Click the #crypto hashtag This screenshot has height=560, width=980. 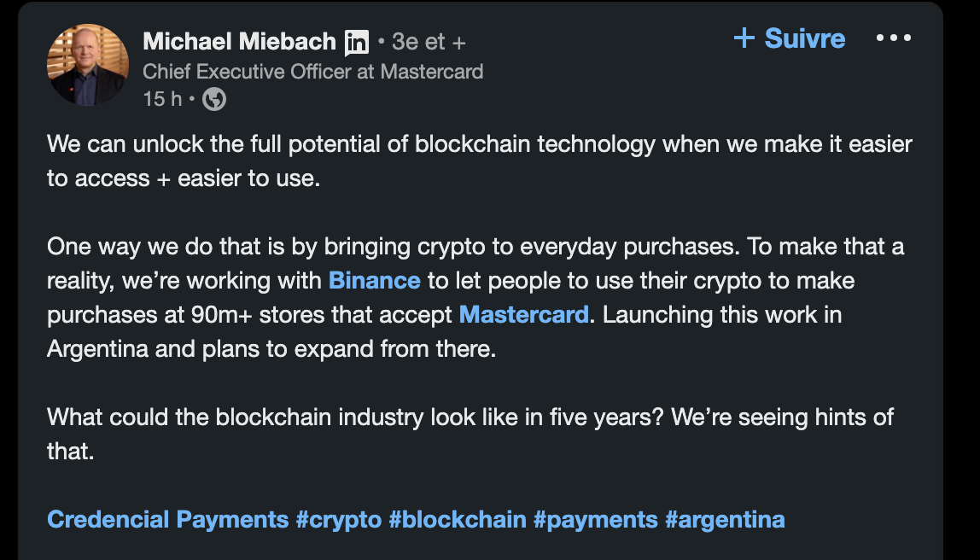click(339, 519)
